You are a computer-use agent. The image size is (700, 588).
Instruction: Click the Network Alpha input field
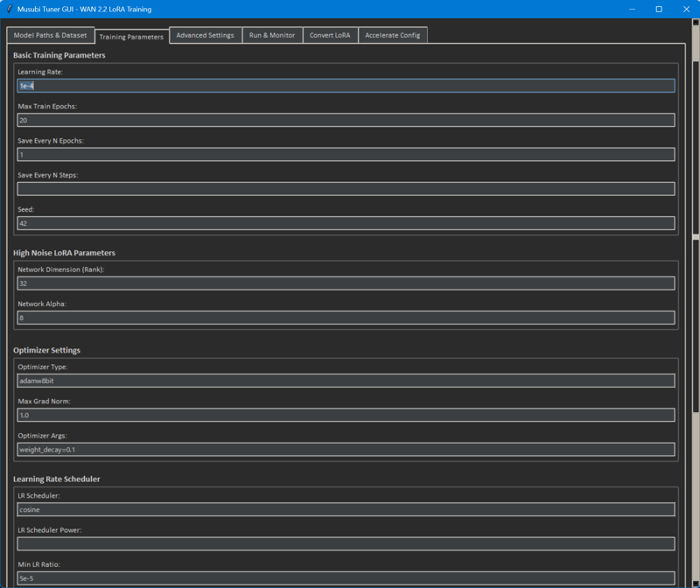[346, 318]
